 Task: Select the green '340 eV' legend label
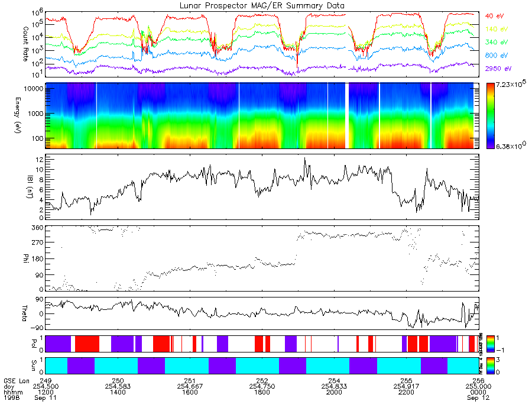click(497, 42)
